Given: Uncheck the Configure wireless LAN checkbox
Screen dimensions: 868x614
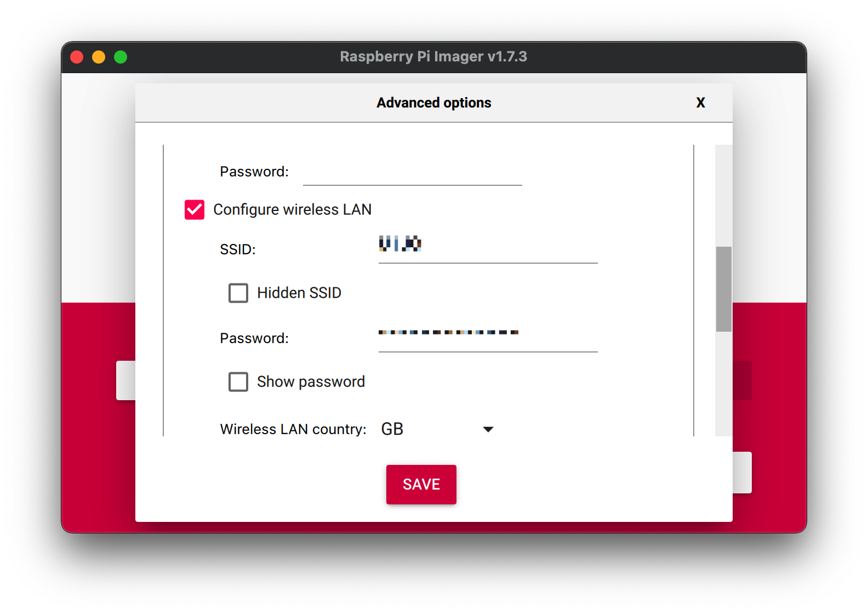Looking at the screenshot, I should [x=195, y=209].
